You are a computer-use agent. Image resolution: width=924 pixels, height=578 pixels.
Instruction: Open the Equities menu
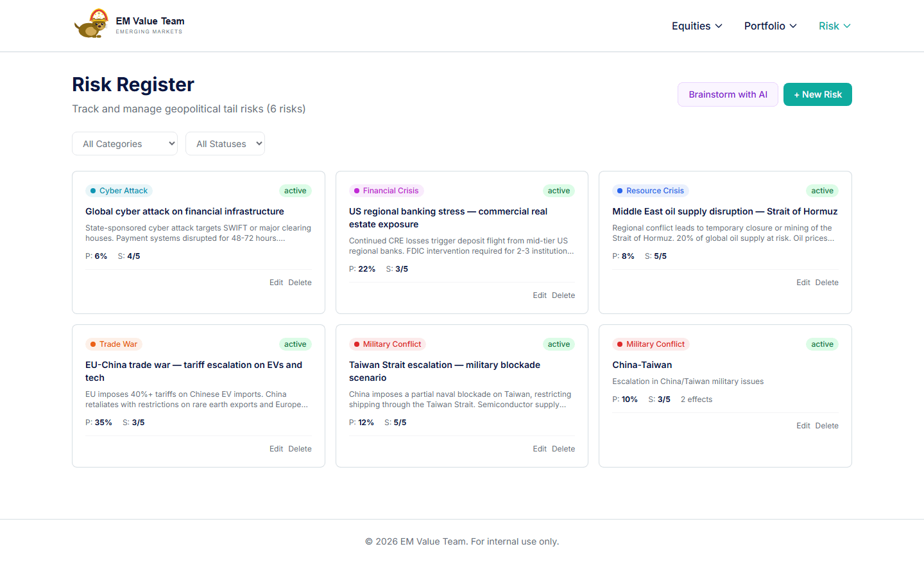coord(697,26)
